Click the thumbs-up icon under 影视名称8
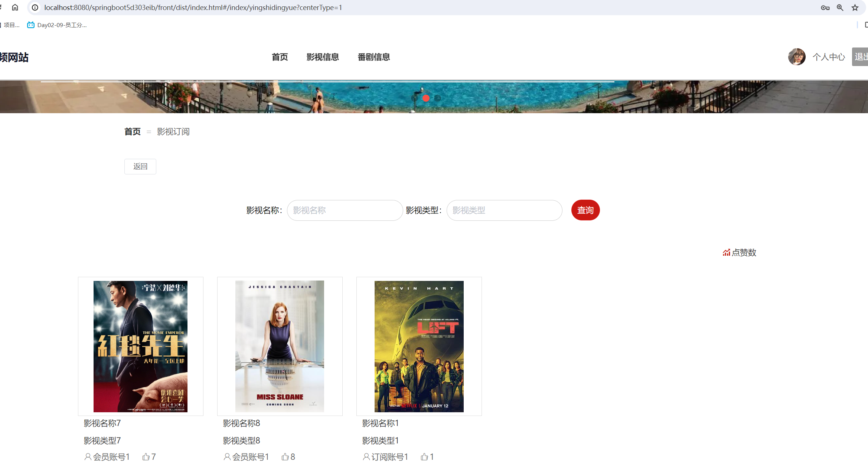The height and width of the screenshot is (472, 868). [x=285, y=456]
